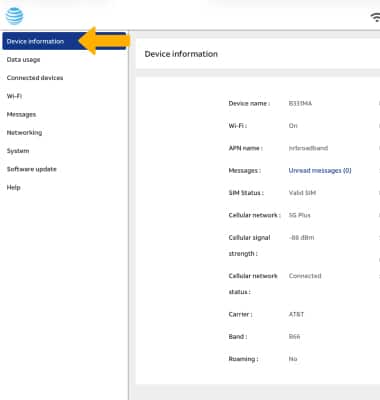Open the Software update page
The height and width of the screenshot is (400, 380).
point(32,169)
